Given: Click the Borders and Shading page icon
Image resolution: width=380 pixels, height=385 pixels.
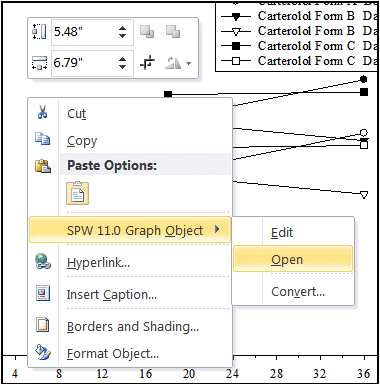Looking at the screenshot, I should 43,325.
